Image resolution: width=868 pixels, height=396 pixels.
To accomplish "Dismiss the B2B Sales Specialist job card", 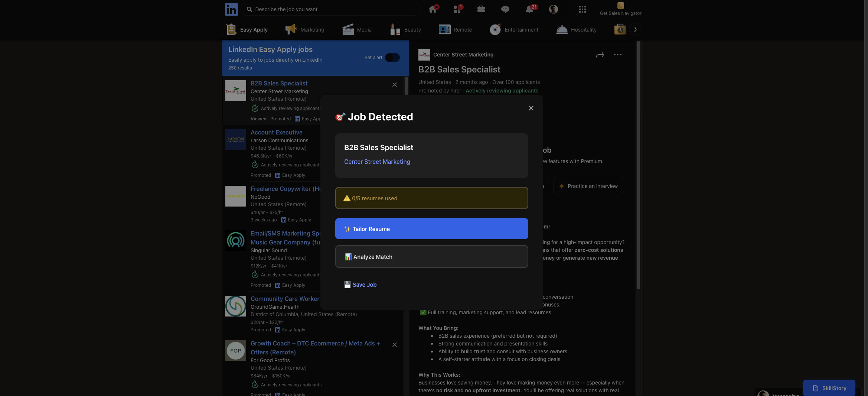I will (x=395, y=85).
